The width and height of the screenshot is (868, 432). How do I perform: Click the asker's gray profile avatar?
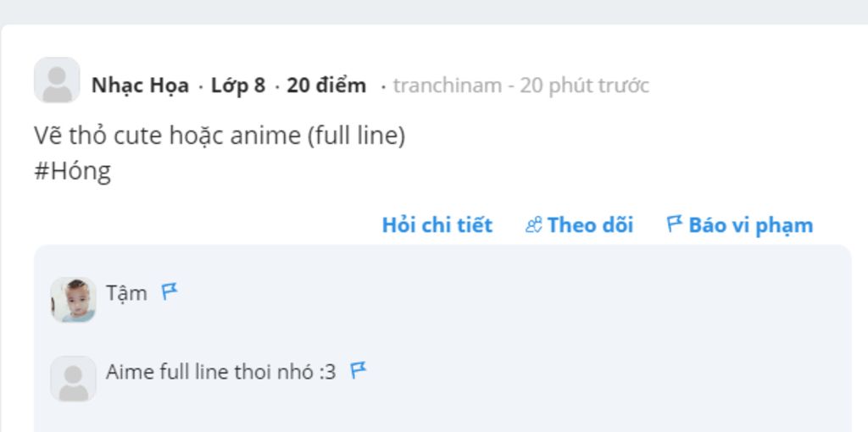click(x=57, y=80)
